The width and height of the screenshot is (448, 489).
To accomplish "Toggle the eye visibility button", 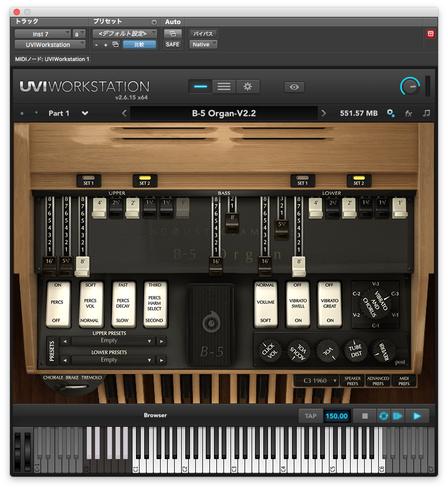I will (294, 87).
